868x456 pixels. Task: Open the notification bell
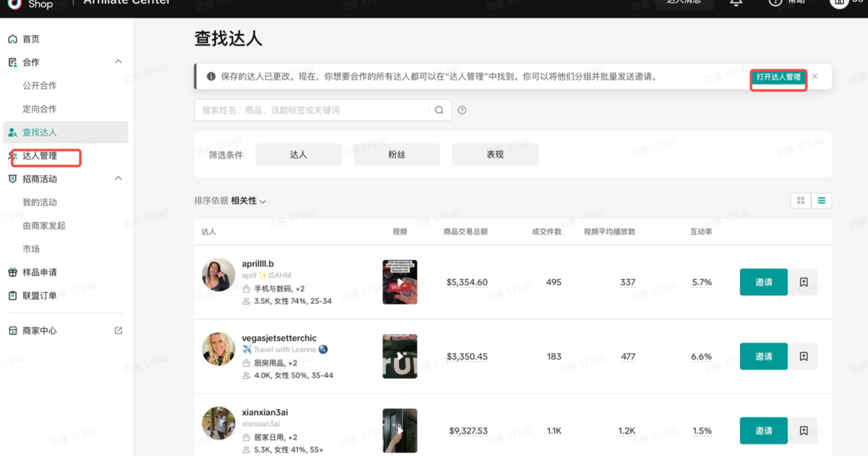pos(736,3)
